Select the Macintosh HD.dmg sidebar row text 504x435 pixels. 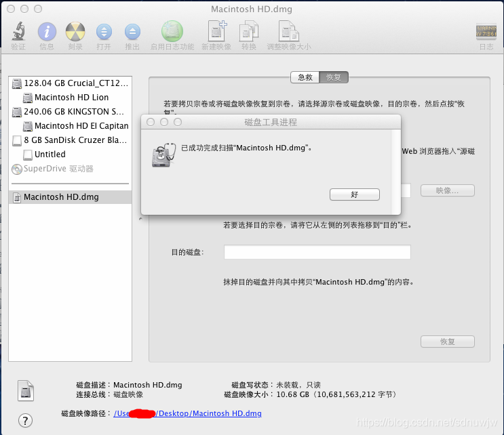pyautogui.click(x=61, y=196)
